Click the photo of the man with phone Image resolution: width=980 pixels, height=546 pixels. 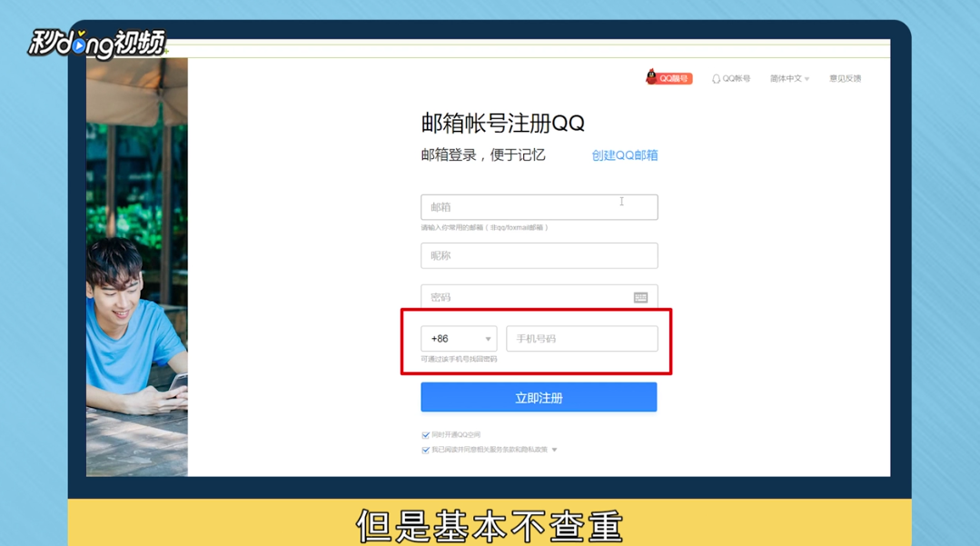click(x=137, y=267)
